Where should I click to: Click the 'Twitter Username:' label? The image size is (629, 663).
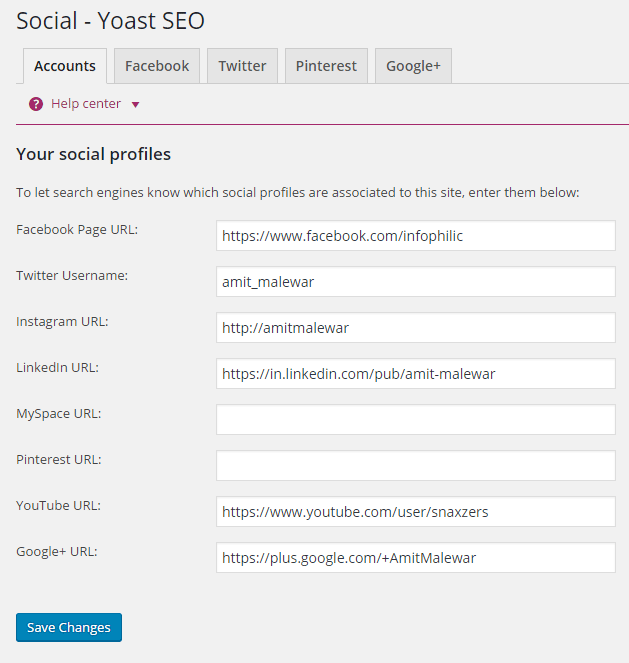point(72,276)
